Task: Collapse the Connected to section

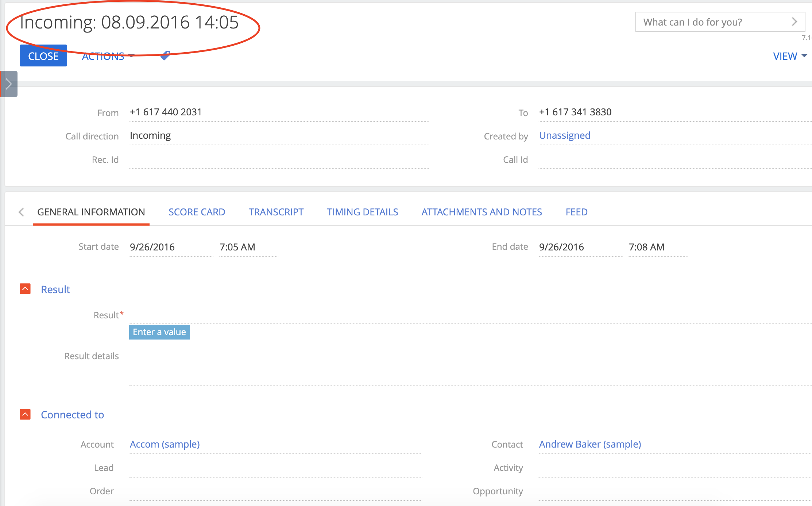Action: coord(25,414)
